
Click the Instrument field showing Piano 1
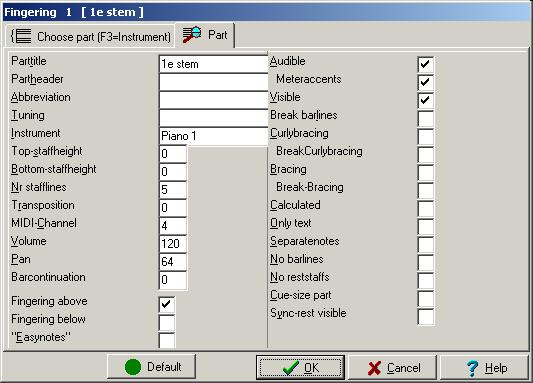tap(213, 136)
